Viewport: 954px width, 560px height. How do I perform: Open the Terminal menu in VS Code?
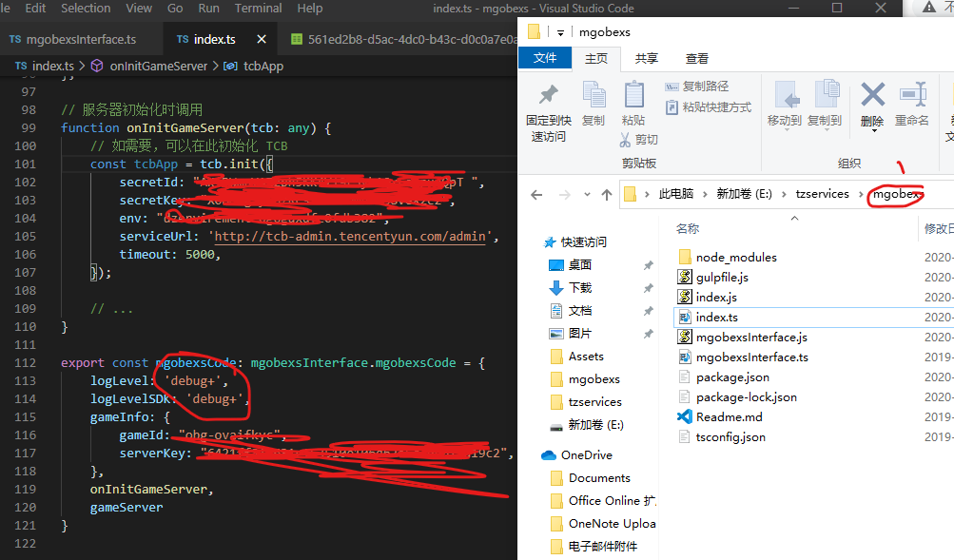point(258,8)
